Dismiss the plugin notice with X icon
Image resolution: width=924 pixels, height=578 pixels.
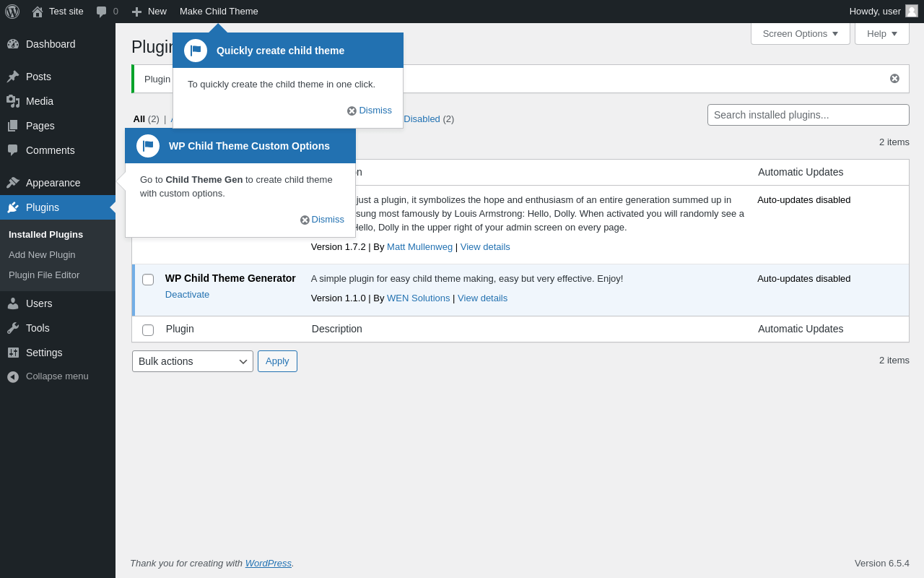[x=894, y=79]
